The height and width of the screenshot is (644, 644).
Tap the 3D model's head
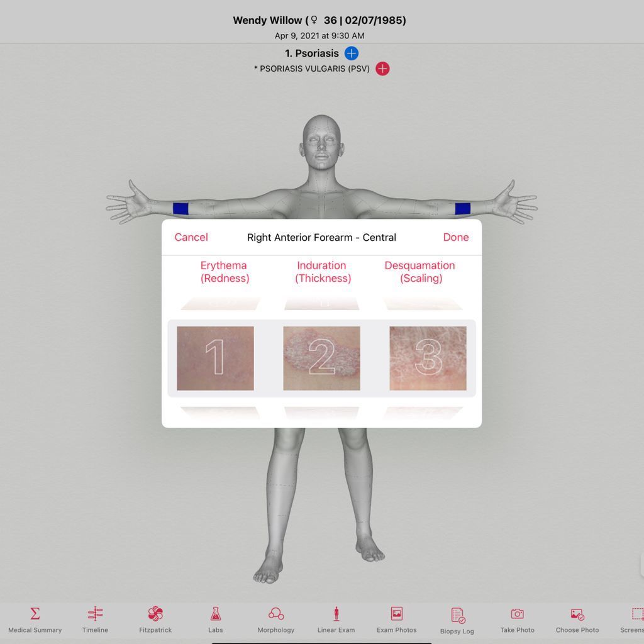coord(321,142)
